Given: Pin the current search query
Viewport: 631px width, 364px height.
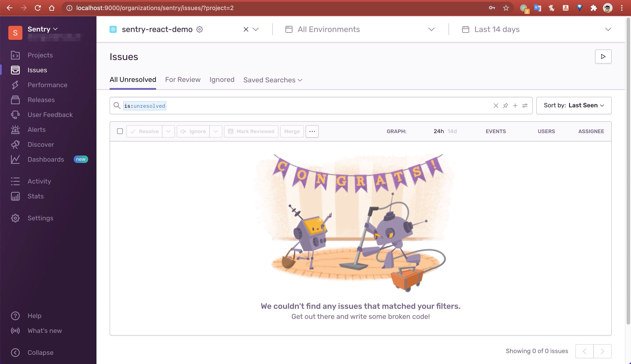Looking at the screenshot, I should click(x=505, y=106).
